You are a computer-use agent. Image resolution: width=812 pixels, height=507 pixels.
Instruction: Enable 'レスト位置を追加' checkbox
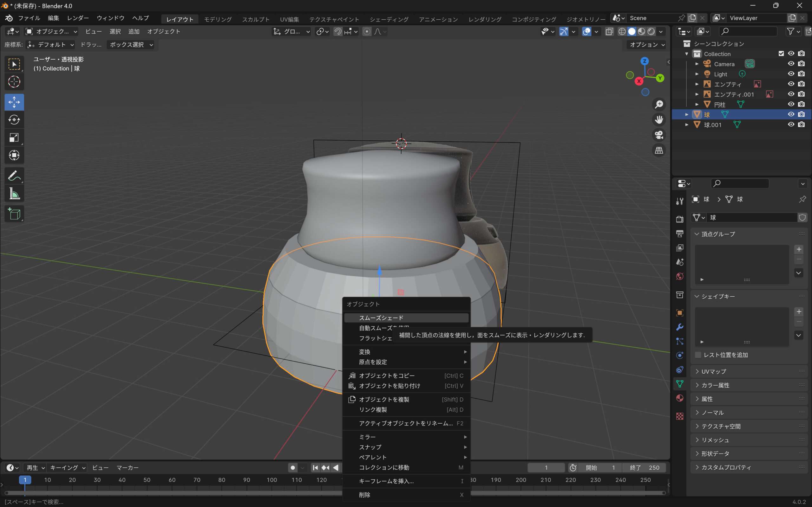pyautogui.click(x=698, y=355)
